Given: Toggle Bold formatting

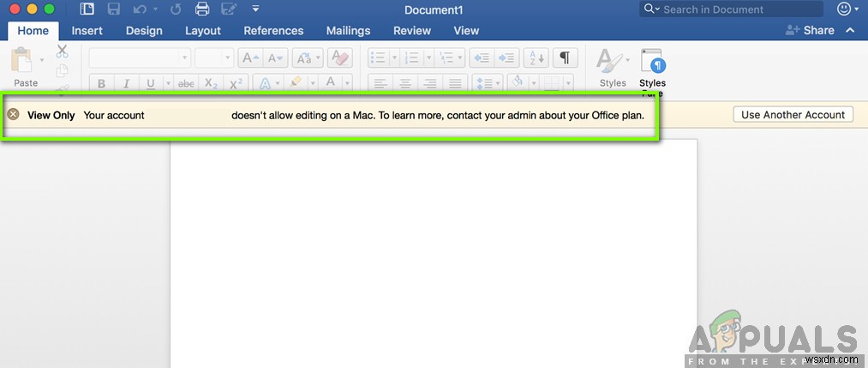Looking at the screenshot, I should [x=101, y=84].
